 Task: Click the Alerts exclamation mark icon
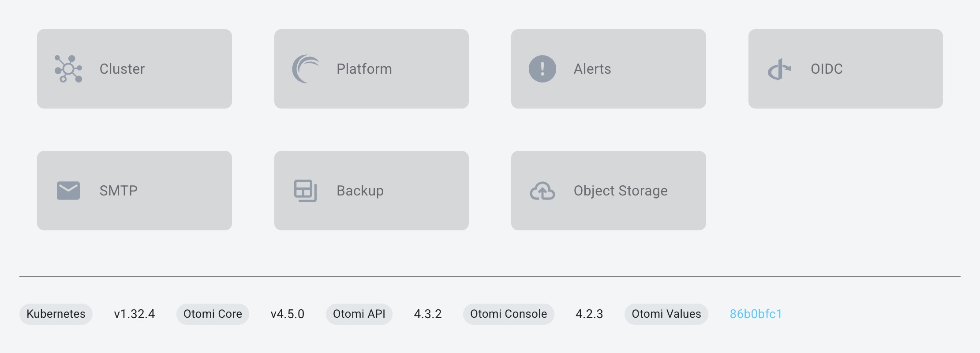click(x=542, y=69)
